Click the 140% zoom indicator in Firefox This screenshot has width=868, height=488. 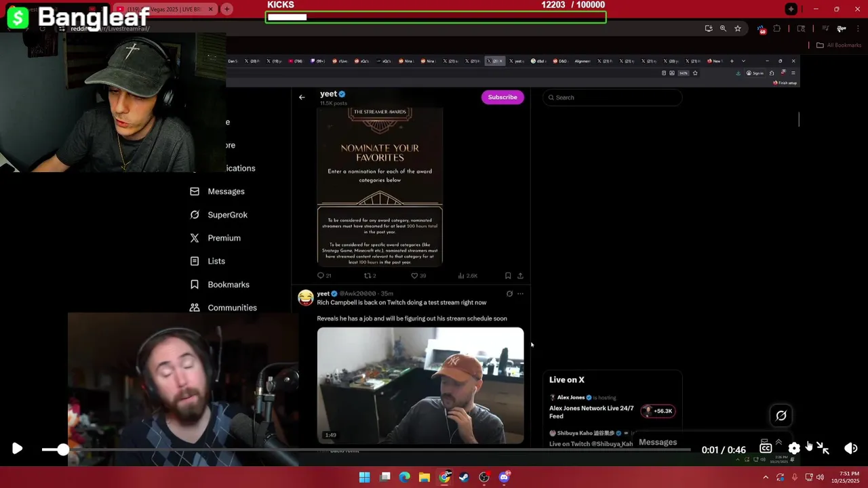(684, 73)
